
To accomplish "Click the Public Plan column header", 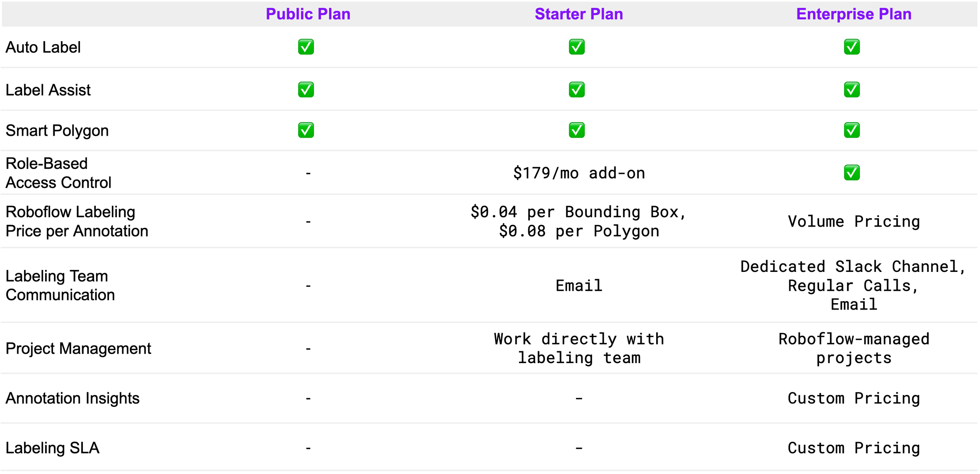I will pos(308,14).
